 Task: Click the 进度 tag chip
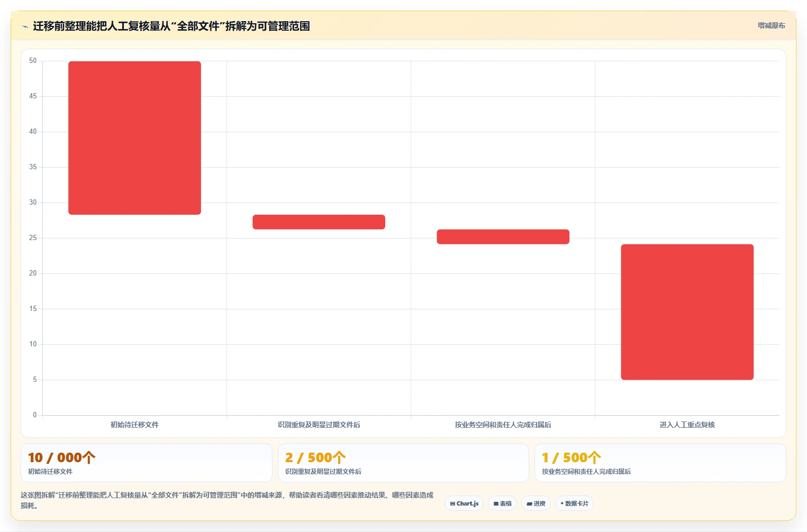tap(536, 503)
